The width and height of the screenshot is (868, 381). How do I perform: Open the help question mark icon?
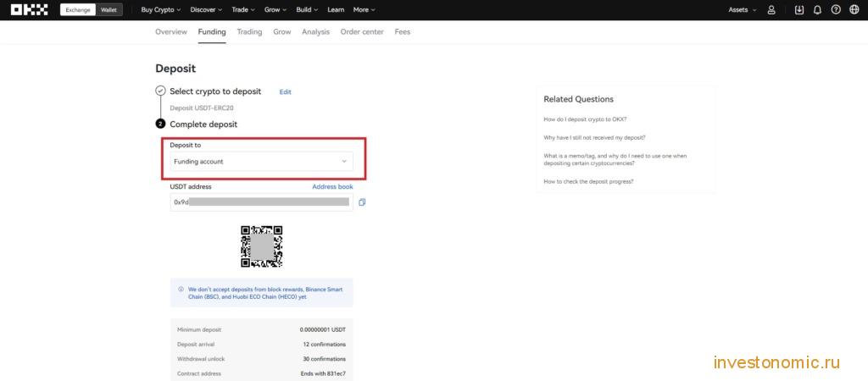tap(836, 10)
